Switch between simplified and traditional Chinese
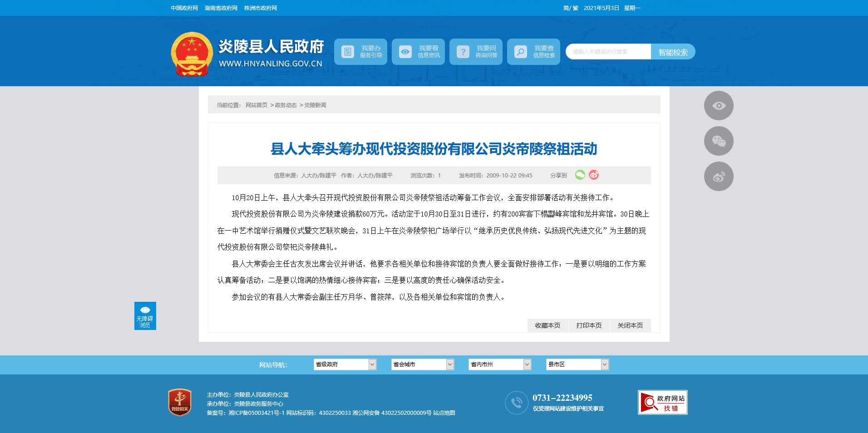The height and width of the screenshot is (433, 868). point(571,8)
